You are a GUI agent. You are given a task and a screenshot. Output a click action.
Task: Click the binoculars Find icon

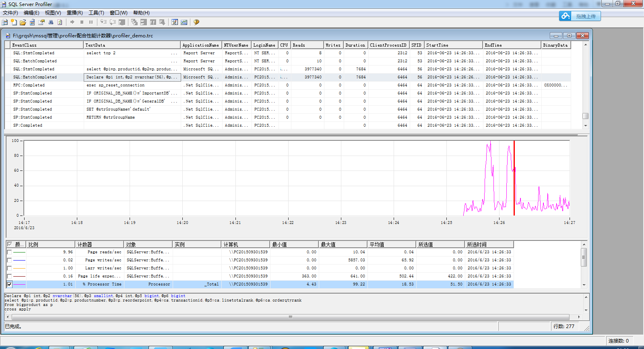coord(51,22)
